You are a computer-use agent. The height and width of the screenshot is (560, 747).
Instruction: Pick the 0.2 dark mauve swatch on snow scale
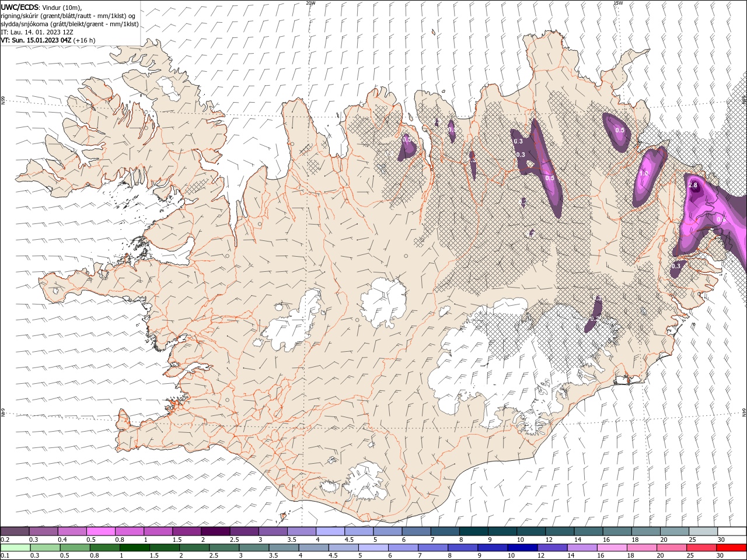(x=15, y=531)
